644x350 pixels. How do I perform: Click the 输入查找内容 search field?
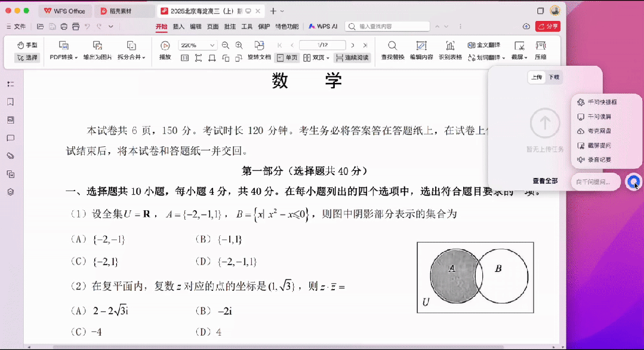click(x=388, y=26)
